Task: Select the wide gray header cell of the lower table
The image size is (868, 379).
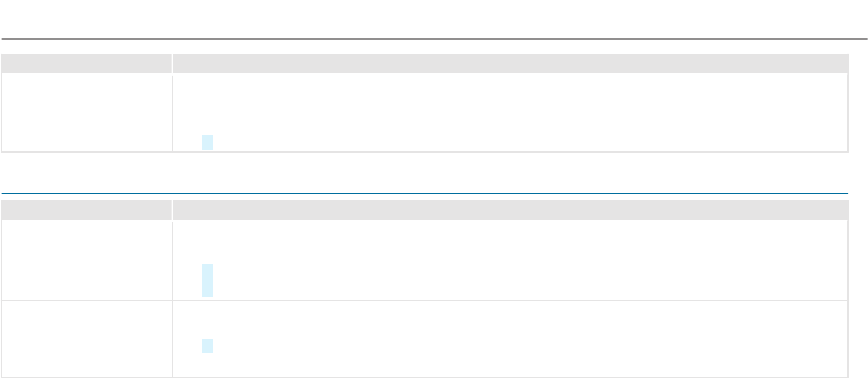Action: (x=510, y=210)
